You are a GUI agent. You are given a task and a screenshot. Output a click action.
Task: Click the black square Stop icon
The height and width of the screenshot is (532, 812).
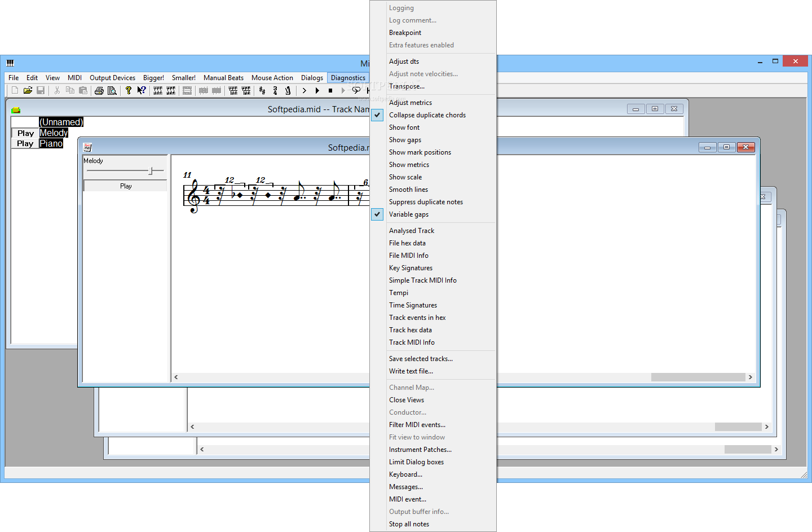coord(330,90)
